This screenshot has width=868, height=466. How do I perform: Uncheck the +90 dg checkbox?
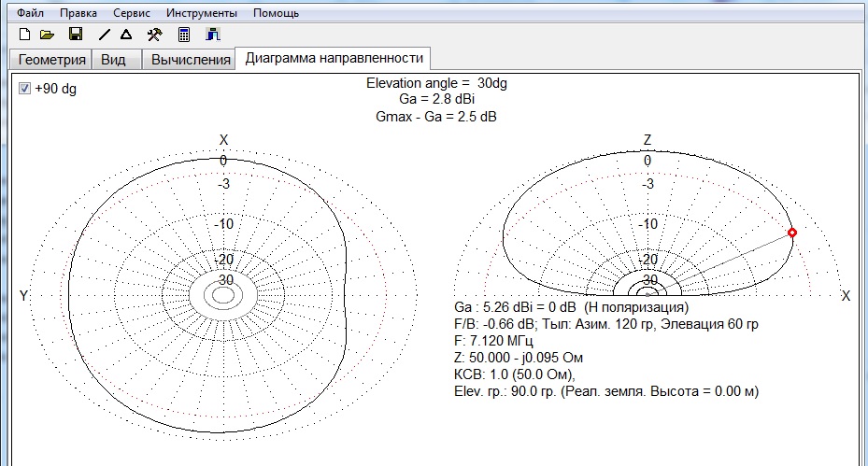coord(24,88)
